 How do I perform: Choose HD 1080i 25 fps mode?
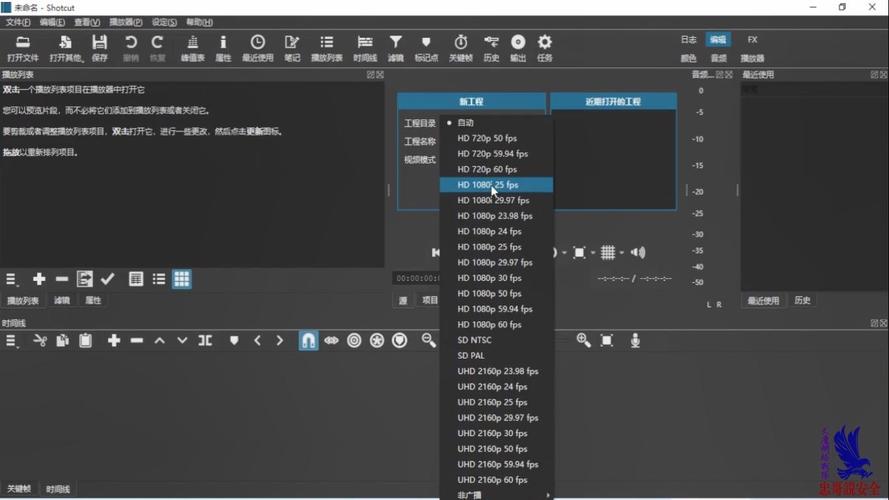coord(497,185)
